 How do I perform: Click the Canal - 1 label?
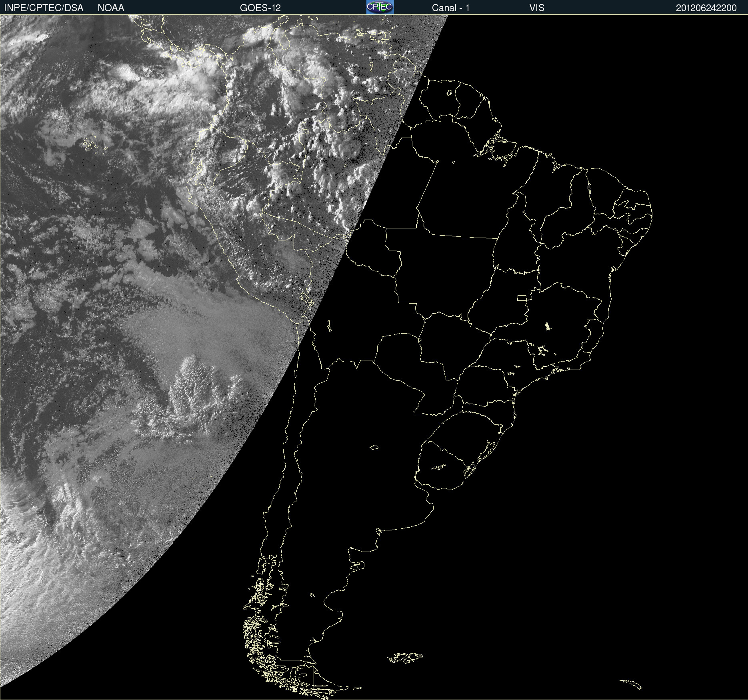click(x=451, y=8)
